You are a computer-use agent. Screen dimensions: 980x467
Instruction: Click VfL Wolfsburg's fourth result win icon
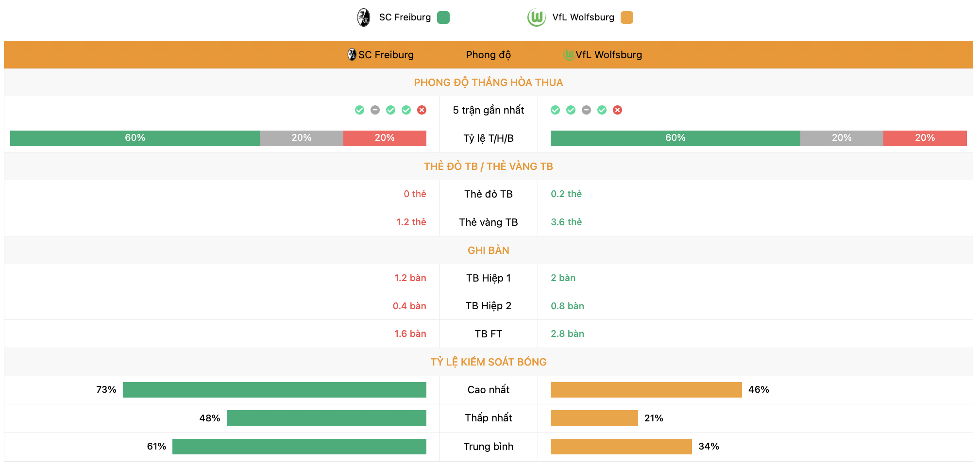(602, 110)
